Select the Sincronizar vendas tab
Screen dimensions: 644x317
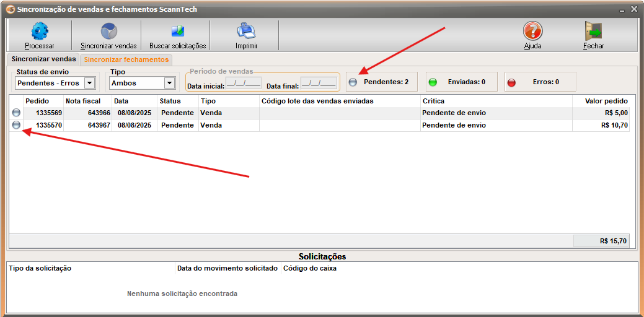click(43, 59)
